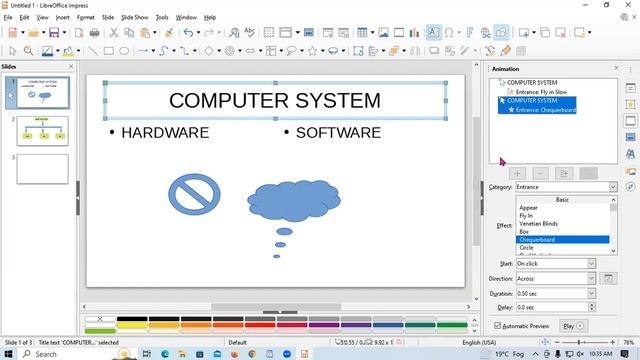Select the Stars and Banners shape tool
The height and width of the screenshot is (360, 640).
coord(312,51)
